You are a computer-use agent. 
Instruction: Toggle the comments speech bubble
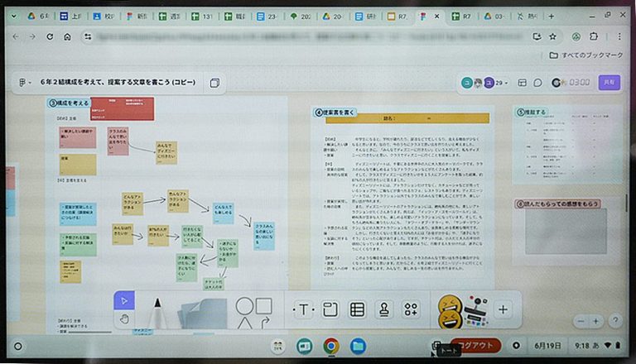pos(537,83)
